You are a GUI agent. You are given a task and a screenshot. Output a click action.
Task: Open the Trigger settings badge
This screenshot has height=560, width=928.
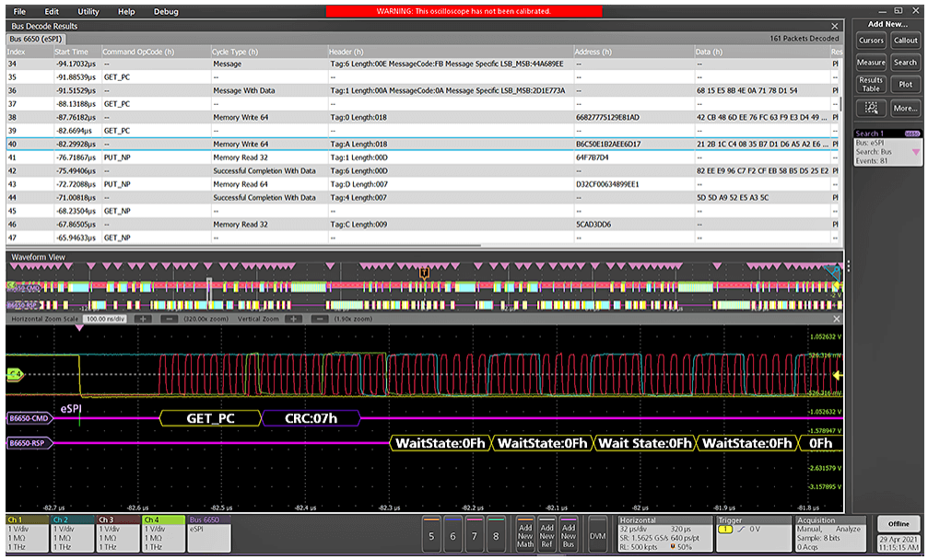753,534
